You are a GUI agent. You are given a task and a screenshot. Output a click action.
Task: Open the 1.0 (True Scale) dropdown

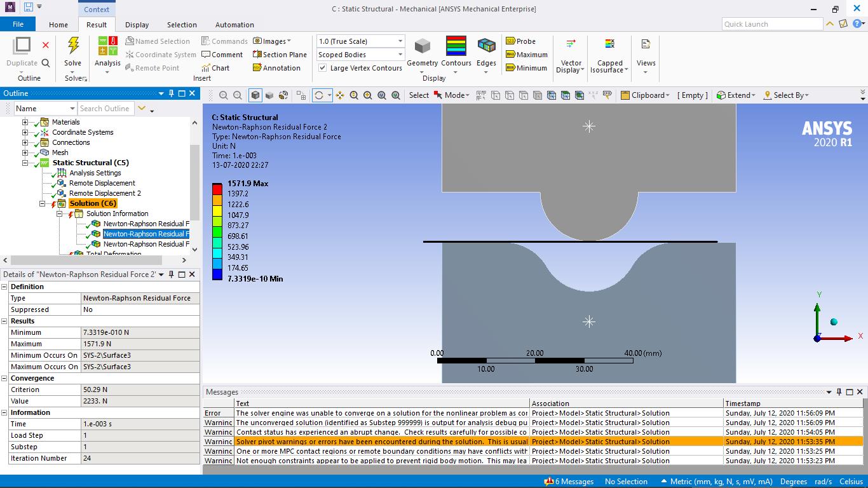[360, 41]
